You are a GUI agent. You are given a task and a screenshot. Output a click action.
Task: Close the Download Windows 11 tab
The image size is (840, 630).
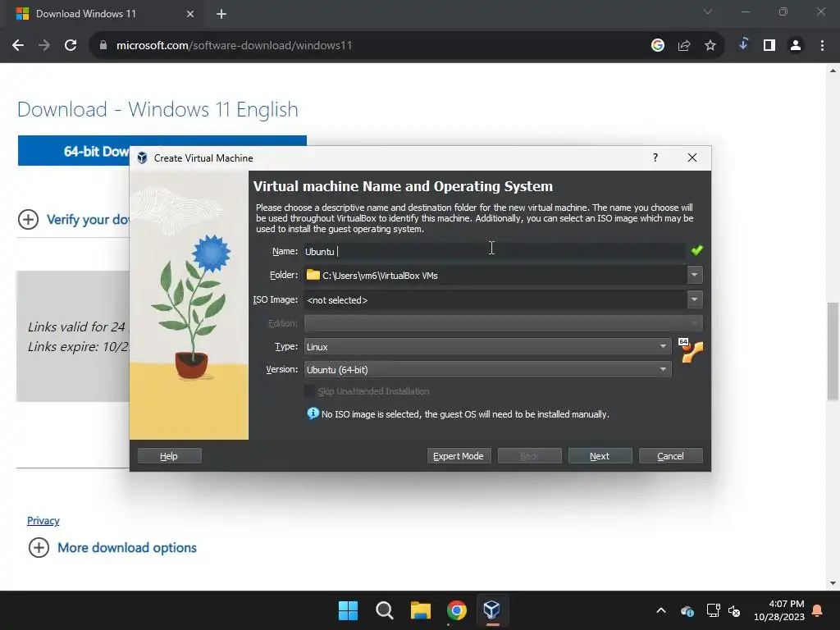pyautogui.click(x=190, y=14)
